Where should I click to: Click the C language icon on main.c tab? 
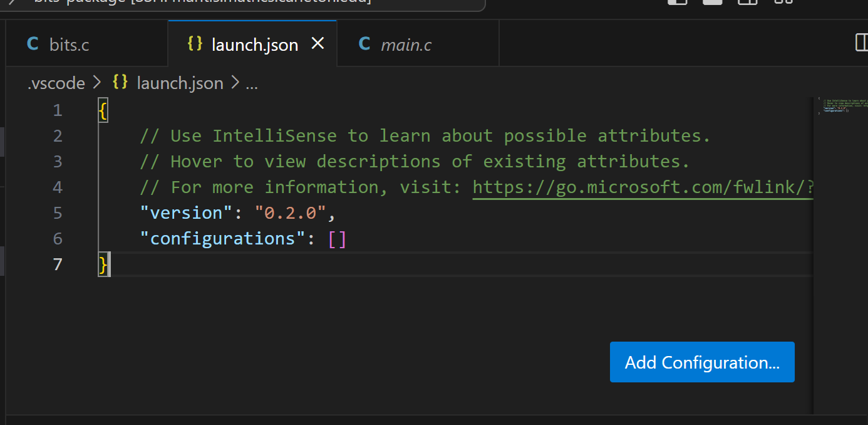(x=364, y=44)
